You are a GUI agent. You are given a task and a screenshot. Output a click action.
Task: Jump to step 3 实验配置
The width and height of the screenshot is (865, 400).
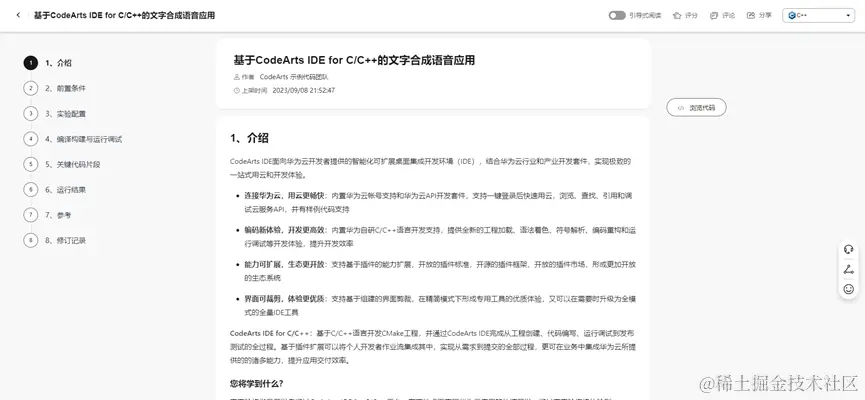point(65,114)
